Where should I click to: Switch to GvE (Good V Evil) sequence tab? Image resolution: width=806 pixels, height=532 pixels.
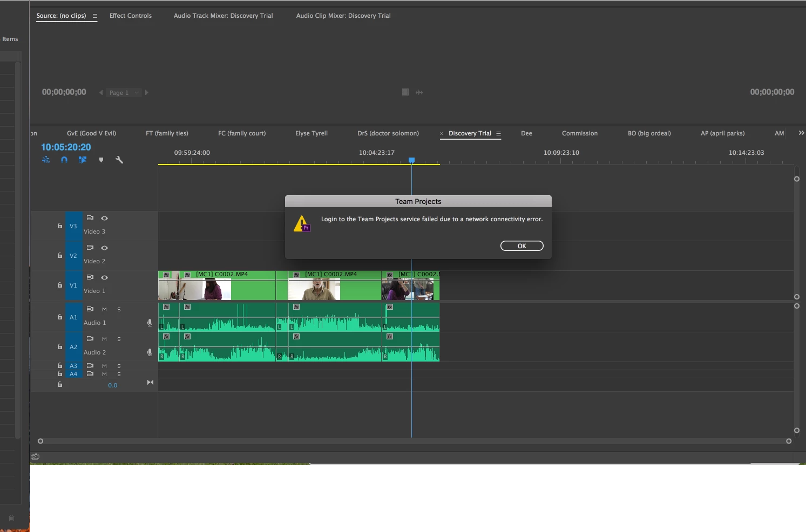91,133
